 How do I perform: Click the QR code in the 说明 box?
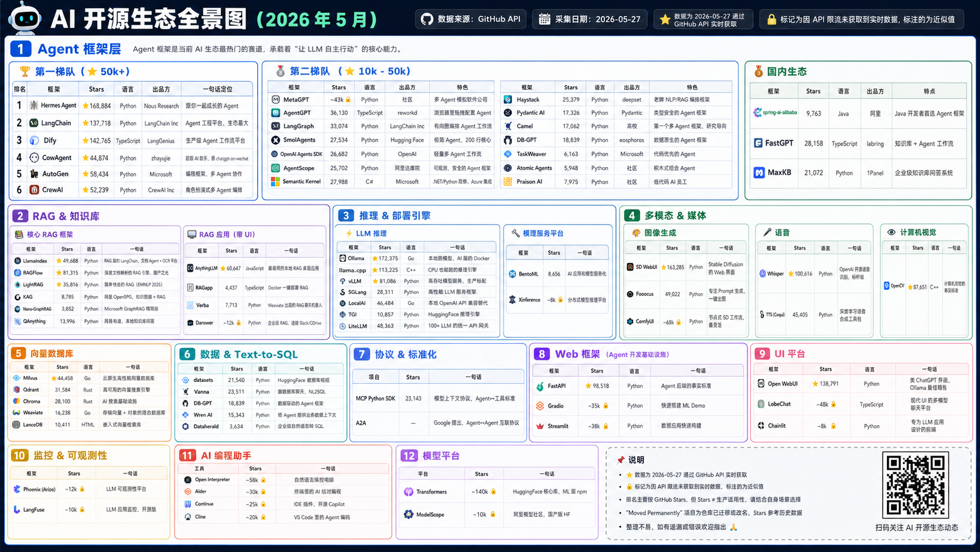(915, 485)
